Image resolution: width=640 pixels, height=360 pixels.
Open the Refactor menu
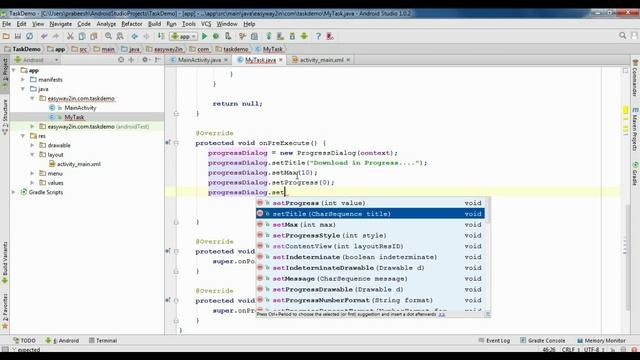click(132, 24)
